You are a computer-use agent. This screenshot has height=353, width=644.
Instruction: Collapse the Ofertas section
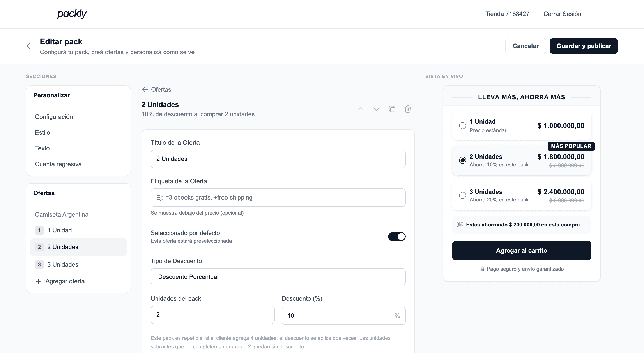[44, 193]
